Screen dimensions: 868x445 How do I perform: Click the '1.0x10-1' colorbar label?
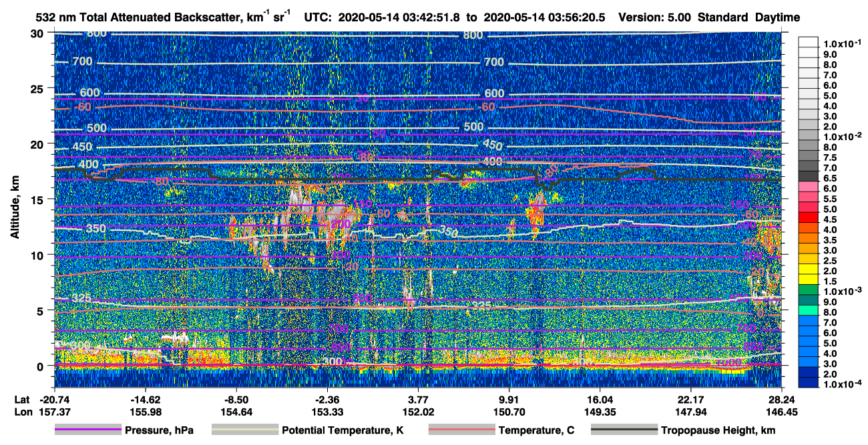point(843,43)
